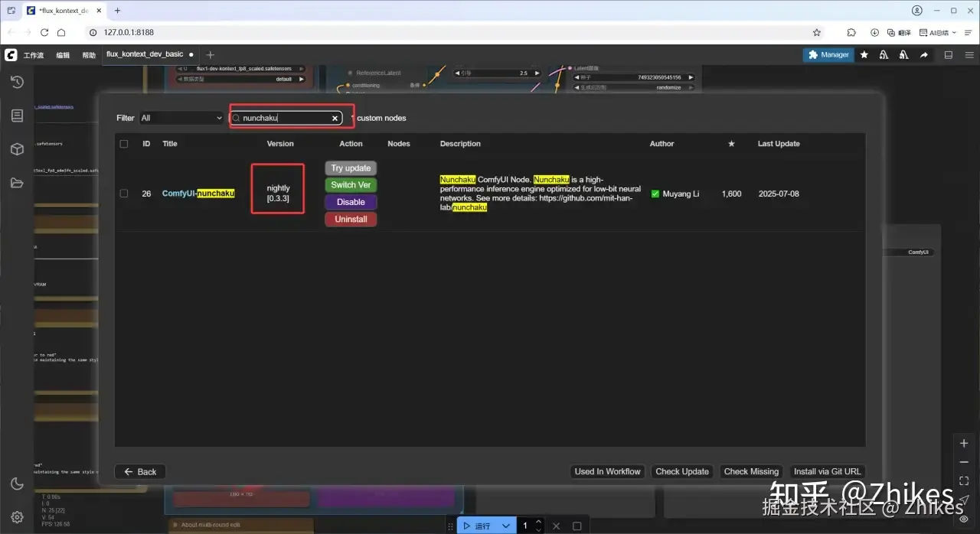Click the Manager button
This screenshot has width=980, height=534.
(828, 54)
